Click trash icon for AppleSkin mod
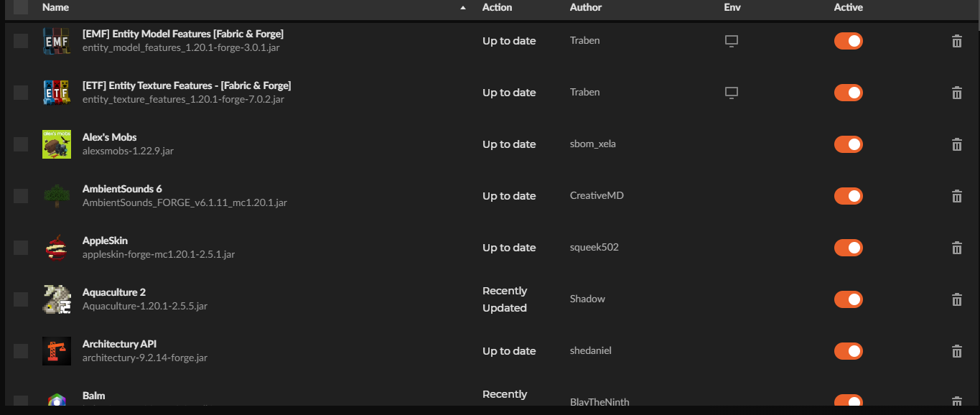980x415 pixels. tap(956, 248)
